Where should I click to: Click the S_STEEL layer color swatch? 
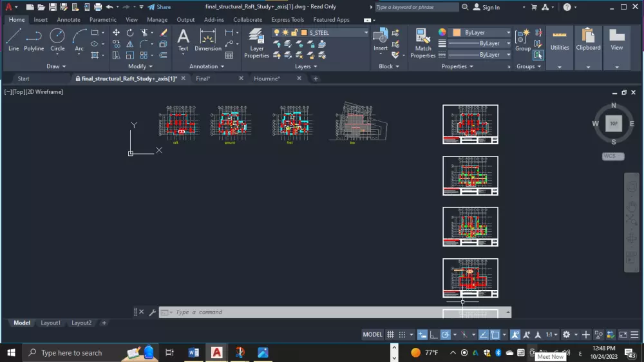click(x=304, y=32)
